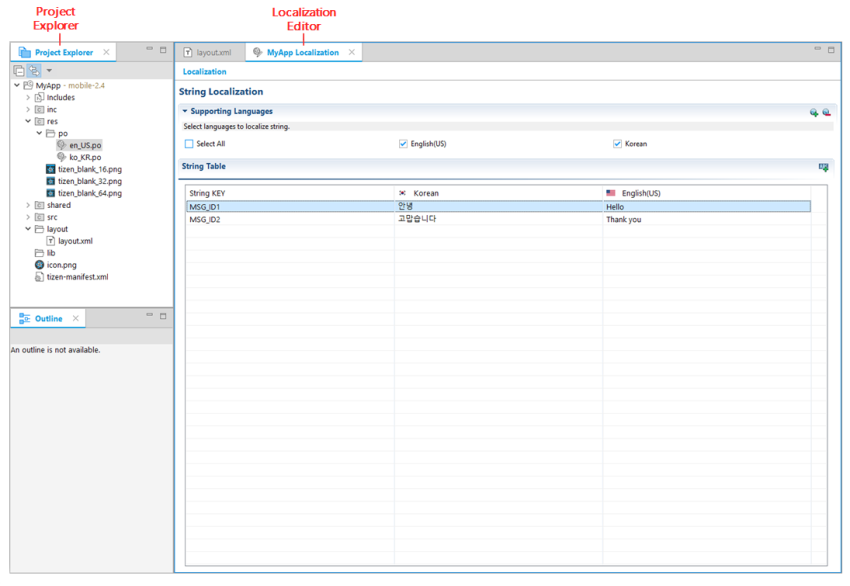Expand the shared folder node
This screenshot has width=850, height=586.
pos(24,205)
